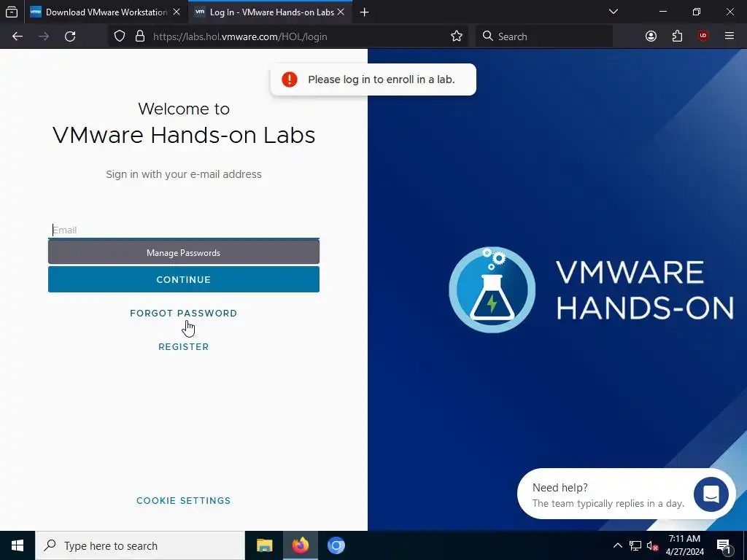The image size is (747, 560).
Task: Bookmark this page with star icon
Action: click(457, 36)
